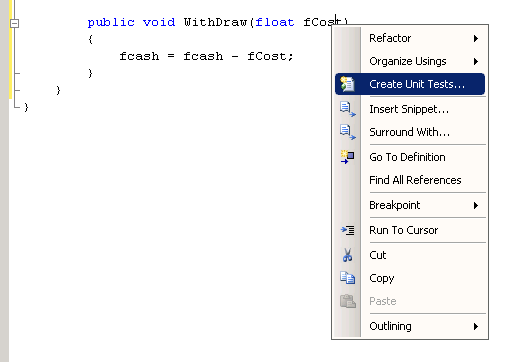
Task: Expand the Refactor submenu arrow
Action: (x=476, y=38)
